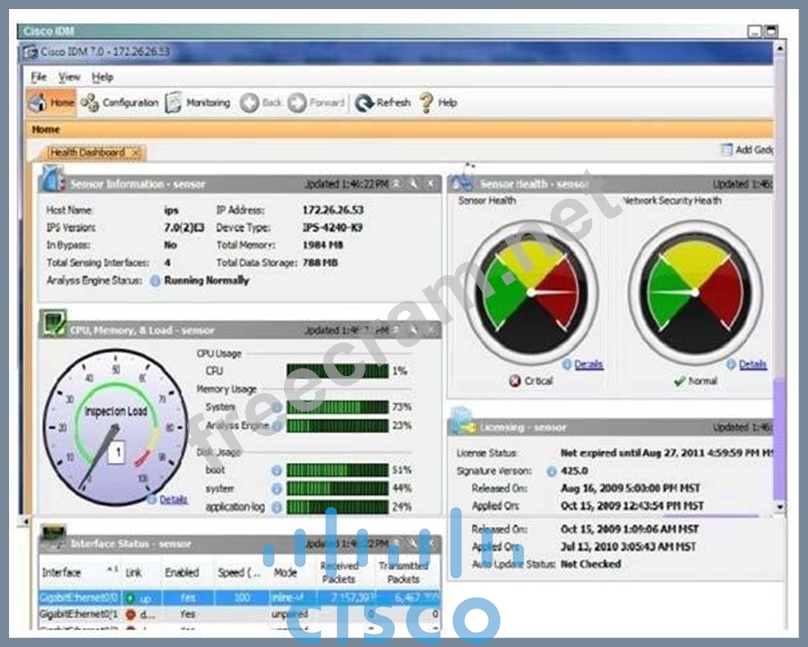
Task: Collapse the Sensor Information gadget
Action: 395,184
